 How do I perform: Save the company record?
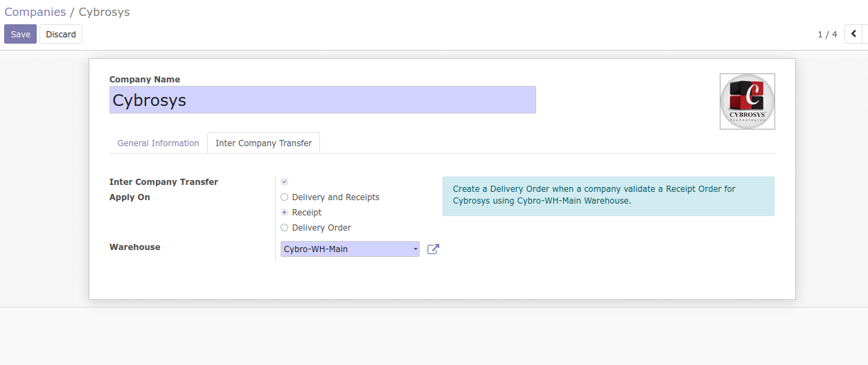tap(20, 34)
